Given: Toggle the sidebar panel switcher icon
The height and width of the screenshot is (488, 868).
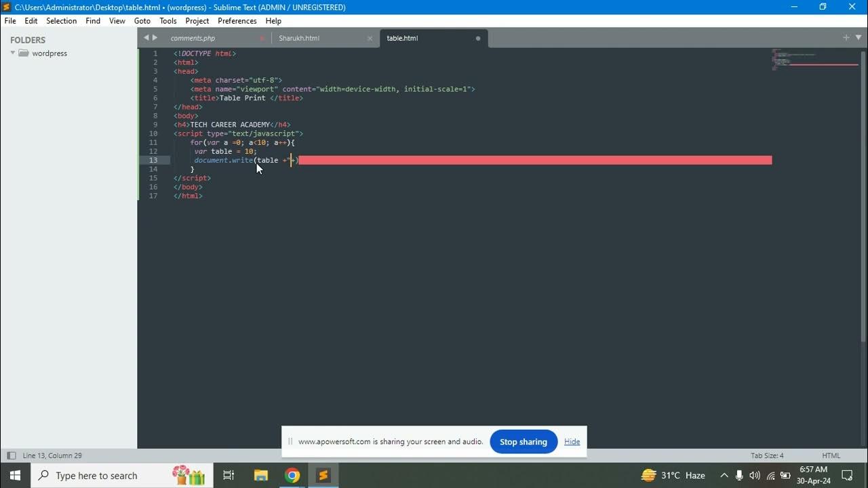Looking at the screenshot, I should [x=11, y=455].
